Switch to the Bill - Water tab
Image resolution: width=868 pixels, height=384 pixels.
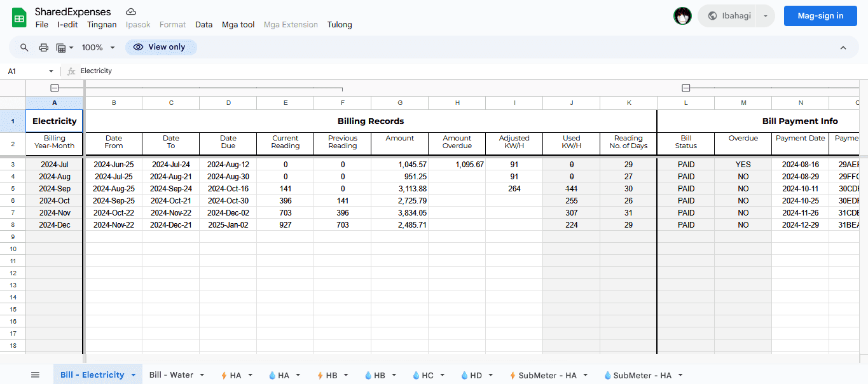(171, 375)
